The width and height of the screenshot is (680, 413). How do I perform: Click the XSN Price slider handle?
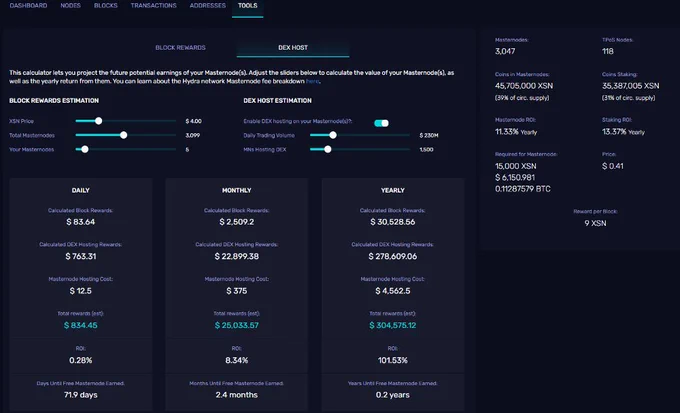[x=98, y=121]
